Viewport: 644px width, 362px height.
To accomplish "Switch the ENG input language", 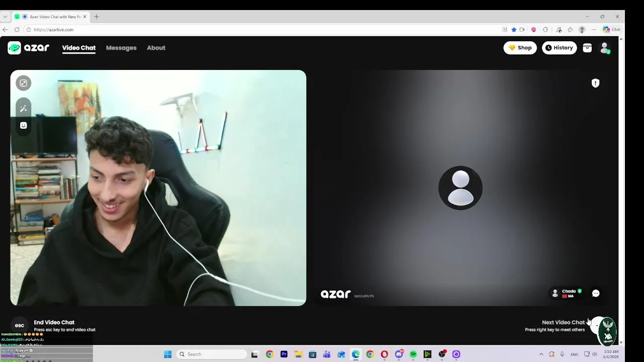I will (x=575, y=354).
